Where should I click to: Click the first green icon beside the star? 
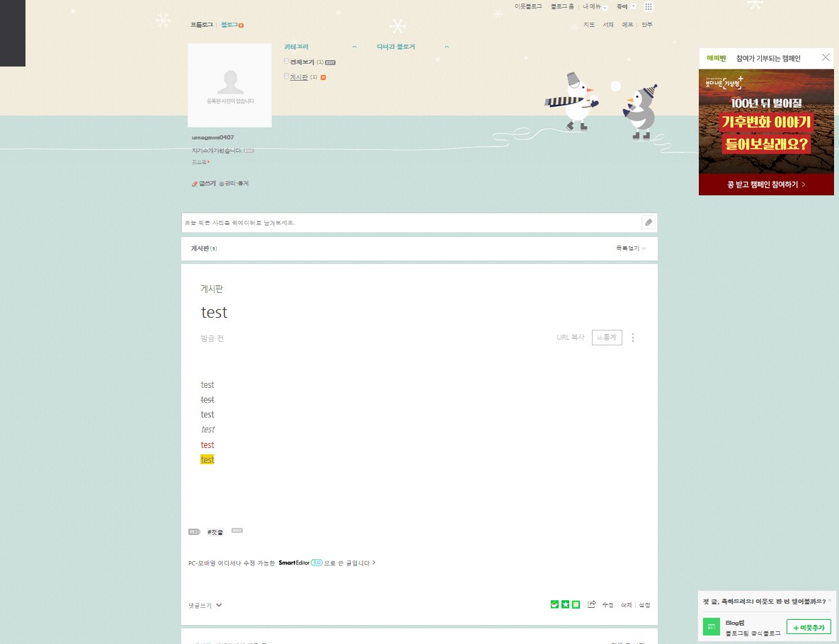coord(554,604)
